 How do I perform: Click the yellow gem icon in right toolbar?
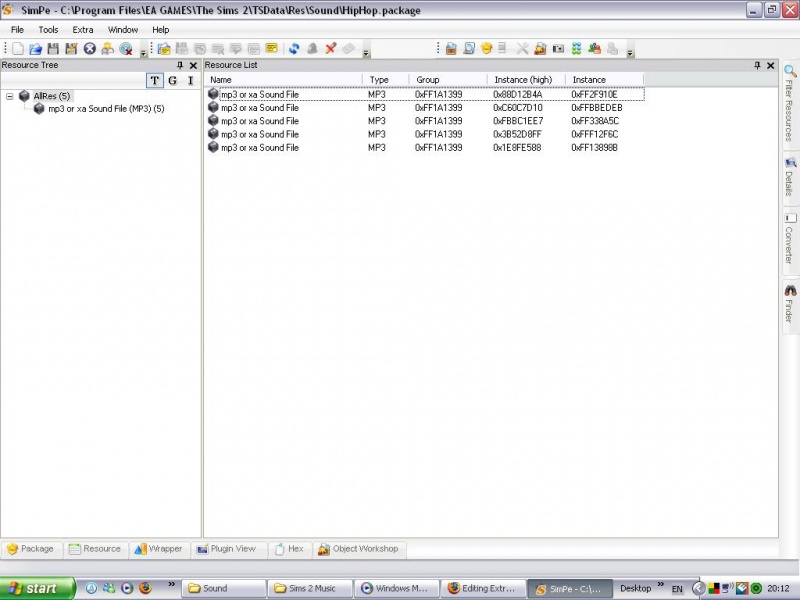[487, 48]
